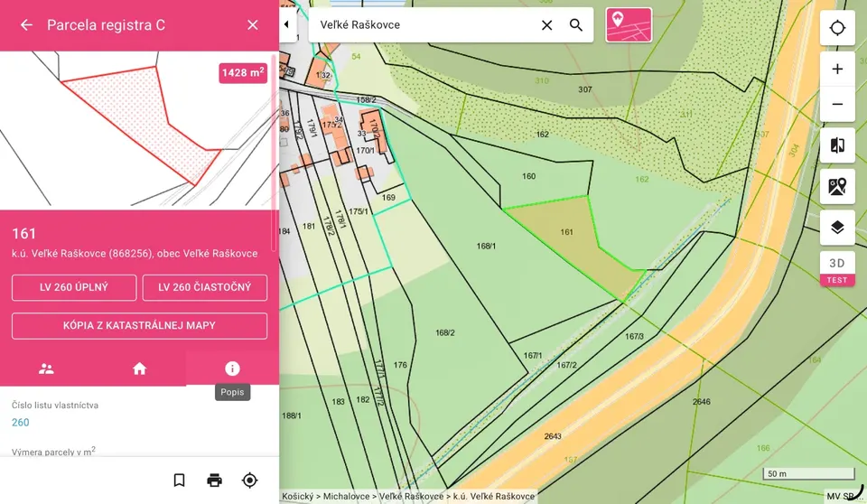Open the map layers menu
The width and height of the screenshot is (867, 504).
[837, 228]
